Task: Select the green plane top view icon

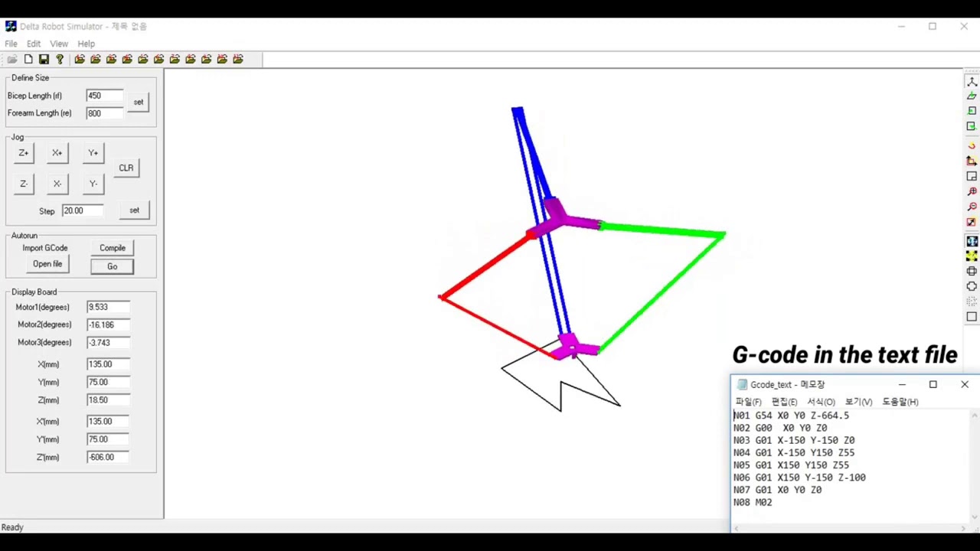Action: click(x=972, y=96)
